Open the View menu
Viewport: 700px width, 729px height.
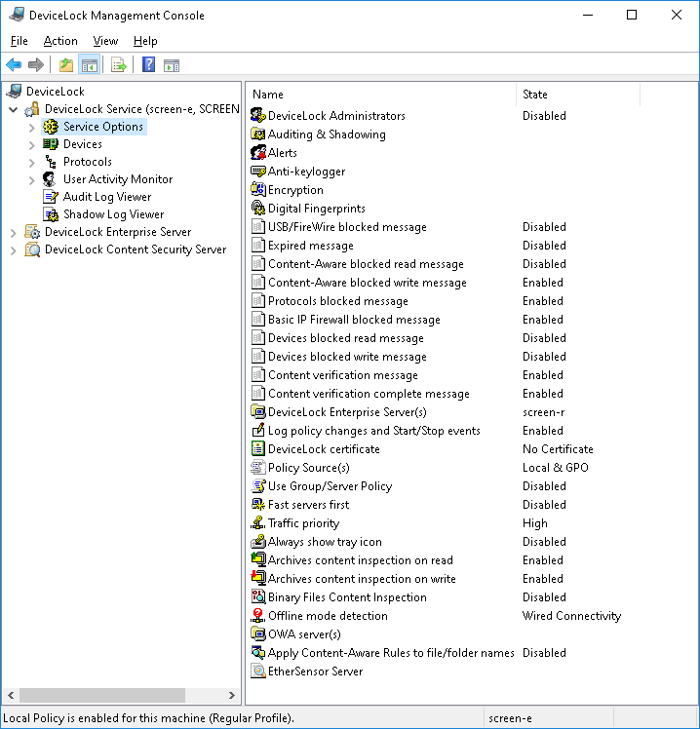coord(105,41)
